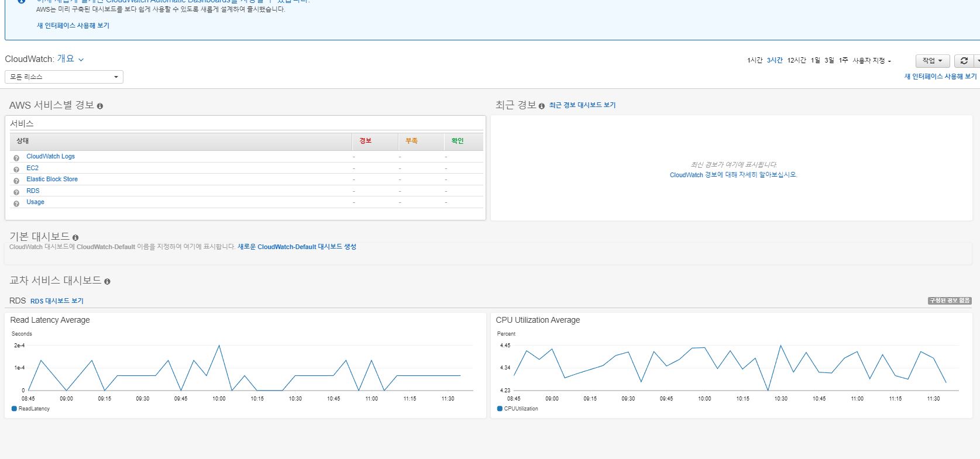This screenshot has width=980, height=459.
Task: Open the info icon beside 최근 경보 heading
Action: tap(542, 106)
